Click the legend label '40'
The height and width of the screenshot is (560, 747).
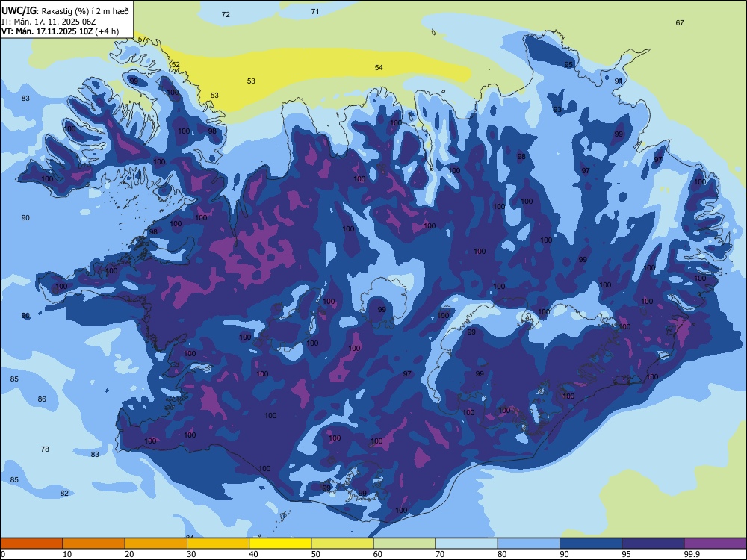pyautogui.click(x=253, y=554)
